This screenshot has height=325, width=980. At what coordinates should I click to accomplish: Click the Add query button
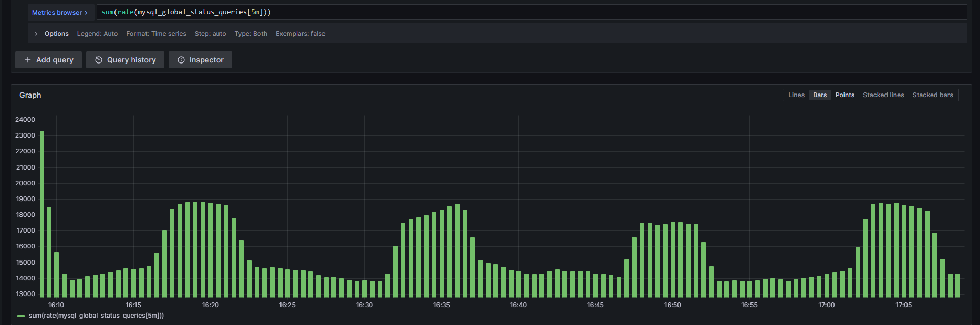tap(48, 60)
